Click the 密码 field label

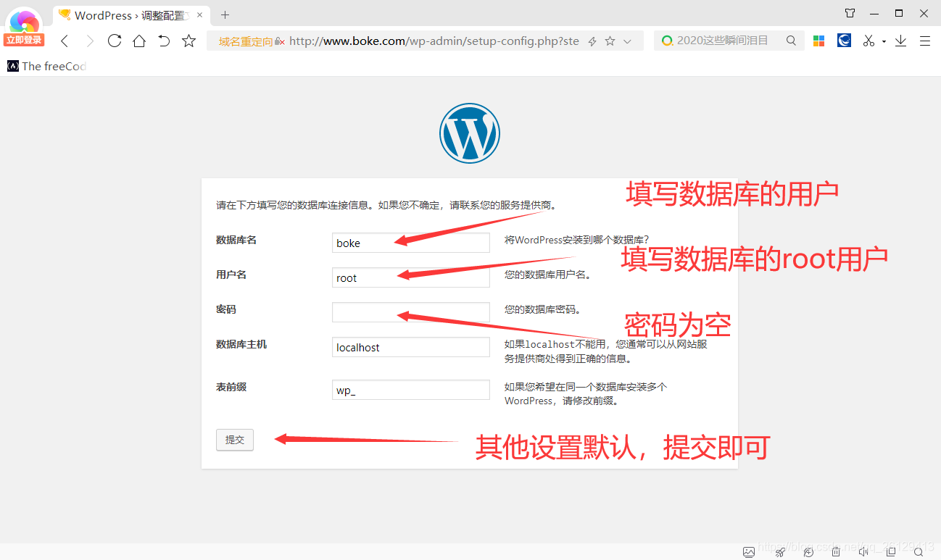coord(226,309)
